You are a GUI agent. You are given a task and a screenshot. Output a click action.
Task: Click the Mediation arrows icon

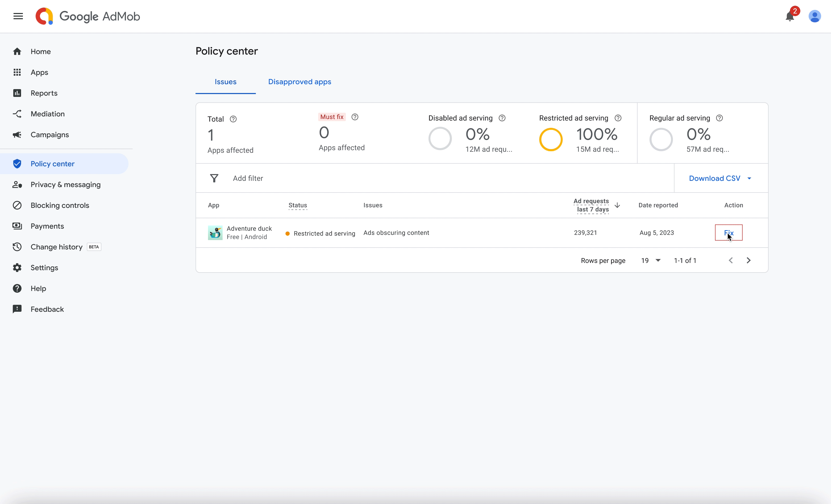coord(17,114)
